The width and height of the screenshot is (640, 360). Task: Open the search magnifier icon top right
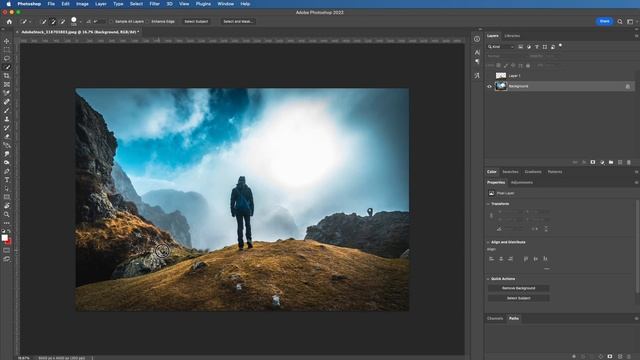tap(620, 22)
